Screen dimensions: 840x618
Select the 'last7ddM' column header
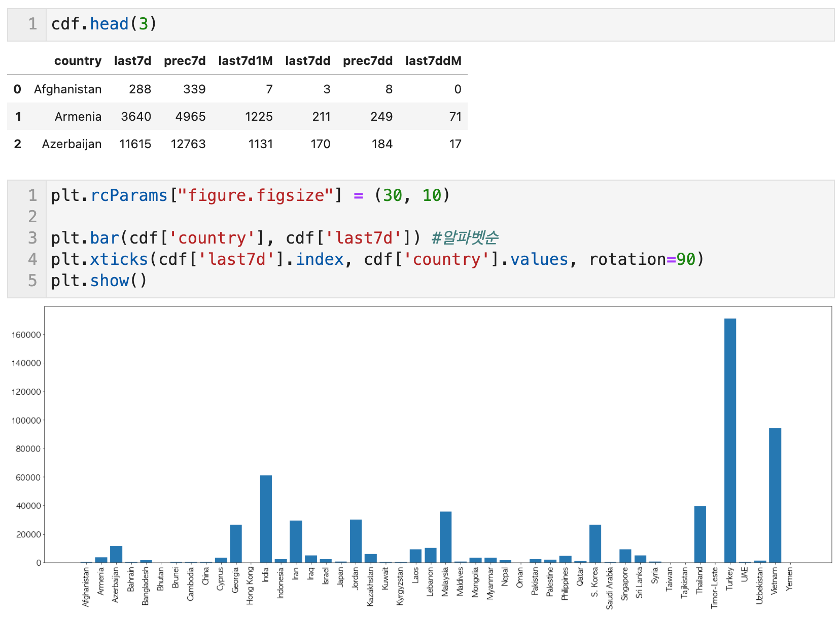(x=433, y=61)
